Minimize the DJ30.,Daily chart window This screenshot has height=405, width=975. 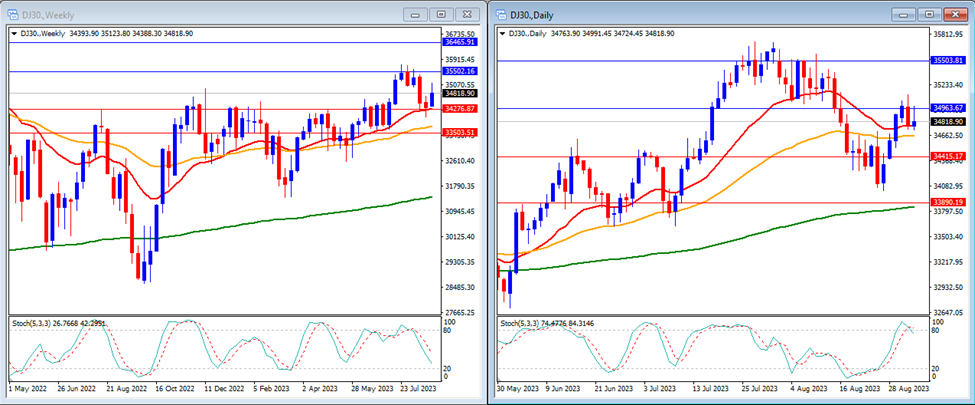tap(903, 14)
